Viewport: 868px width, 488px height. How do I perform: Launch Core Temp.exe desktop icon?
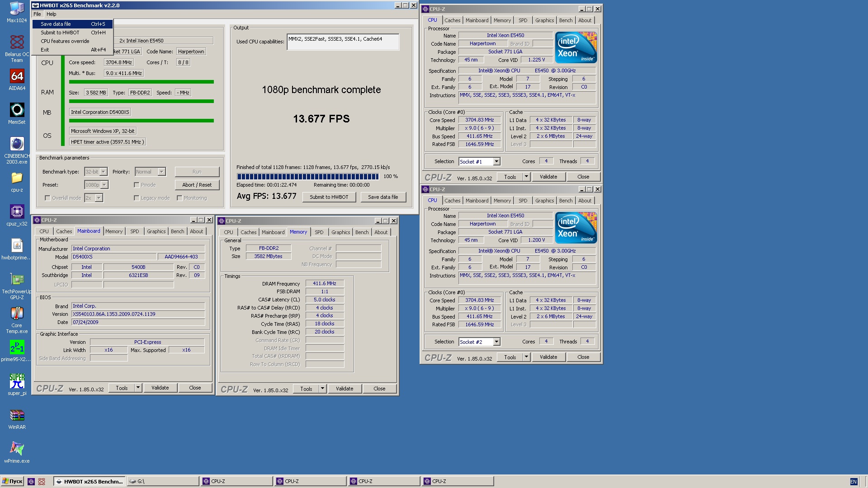pos(17,320)
